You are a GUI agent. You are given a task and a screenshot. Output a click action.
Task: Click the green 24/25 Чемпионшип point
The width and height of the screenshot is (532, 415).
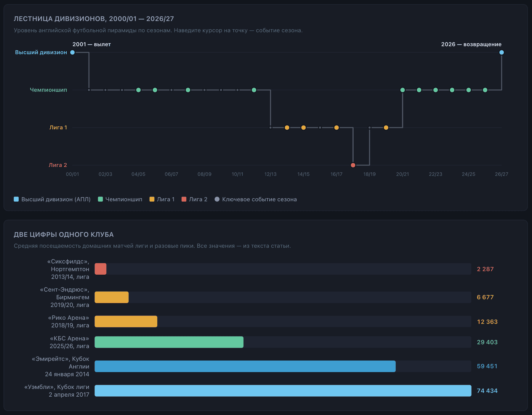coord(469,90)
